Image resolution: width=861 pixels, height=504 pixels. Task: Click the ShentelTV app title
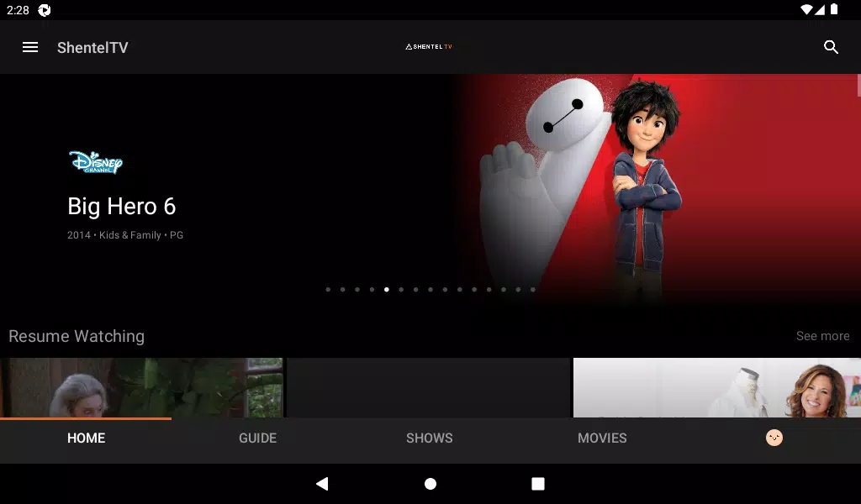(x=92, y=47)
